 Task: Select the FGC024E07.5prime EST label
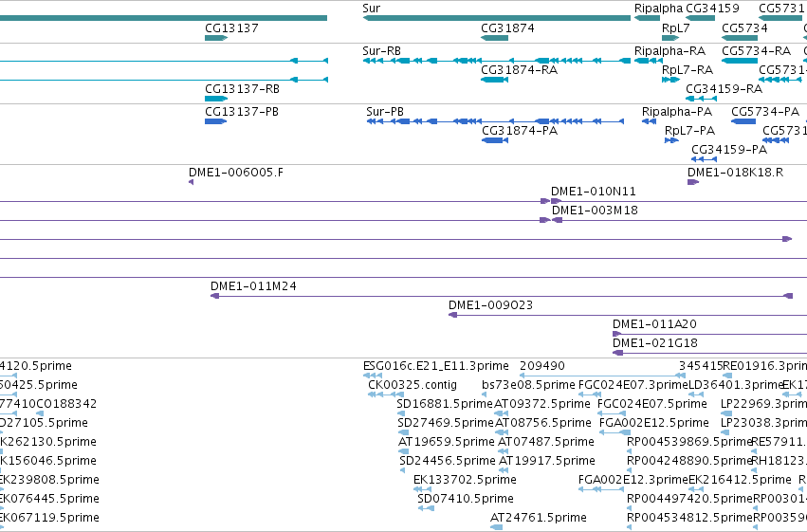[x=652, y=404]
